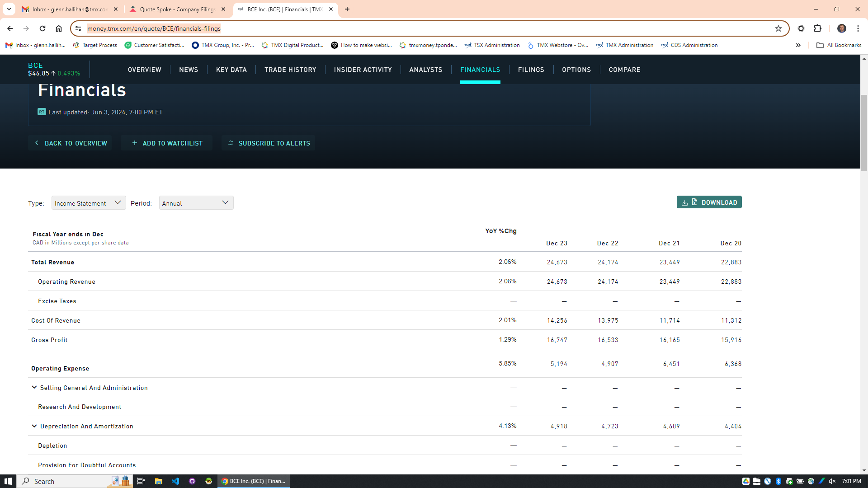The image size is (868, 488).
Task: Reload the page with refresh icon
Action: tap(42, 28)
